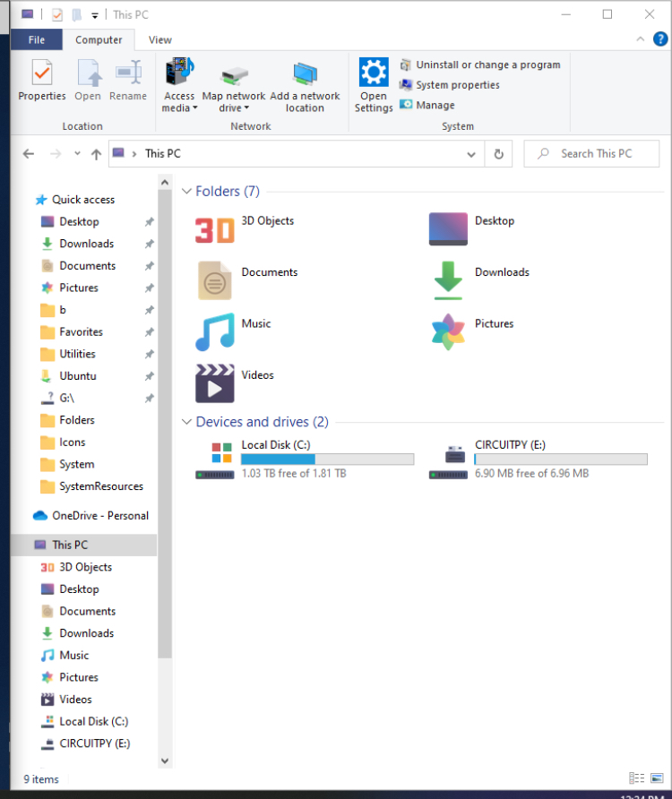Collapse the Folders (7) group

(x=186, y=192)
